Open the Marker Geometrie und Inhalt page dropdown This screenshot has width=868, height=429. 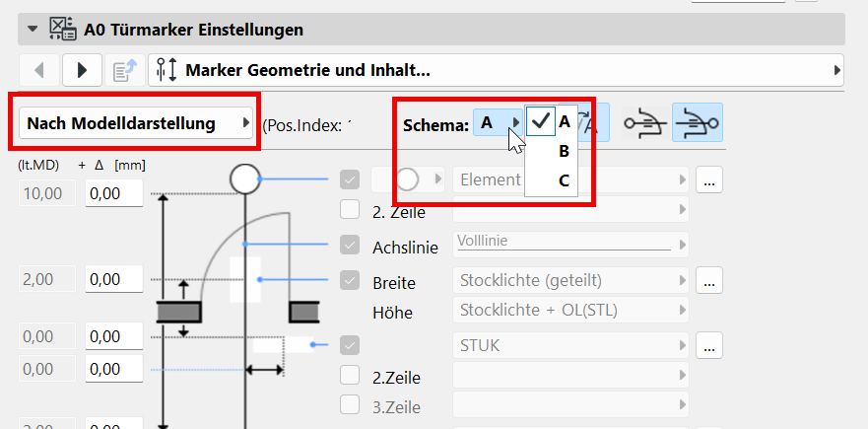coord(496,70)
